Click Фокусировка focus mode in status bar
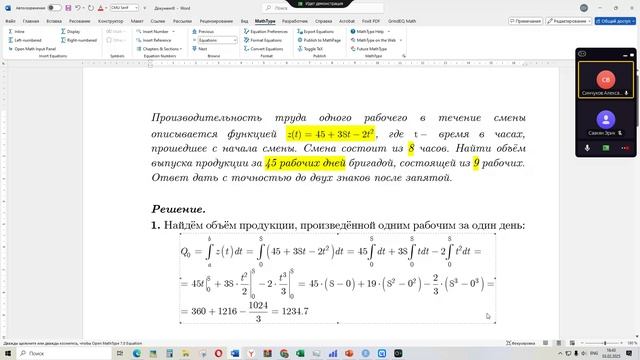The image size is (640, 360). [x=520, y=343]
